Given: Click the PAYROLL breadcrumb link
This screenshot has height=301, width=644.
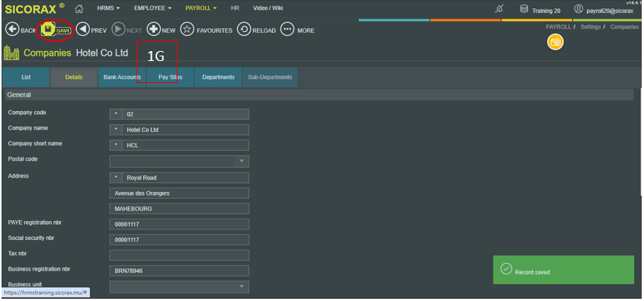Looking at the screenshot, I should point(558,27).
